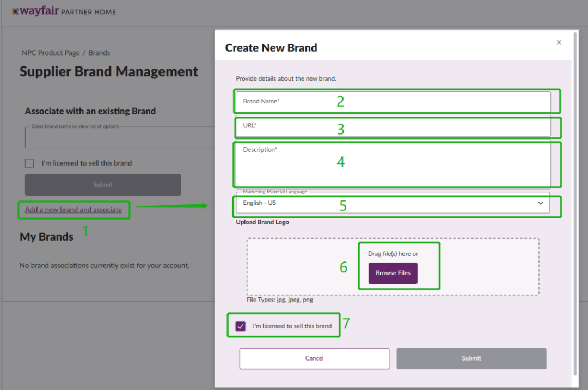
Task: Close the Create New Brand dialog
Action: (559, 42)
